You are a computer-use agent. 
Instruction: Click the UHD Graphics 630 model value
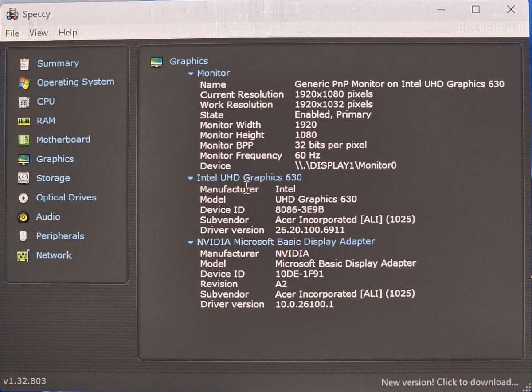316,200
